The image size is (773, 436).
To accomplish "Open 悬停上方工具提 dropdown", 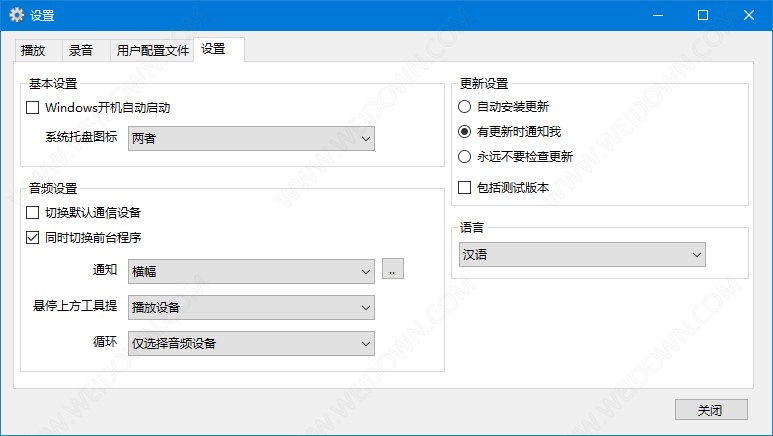I will tap(251, 307).
